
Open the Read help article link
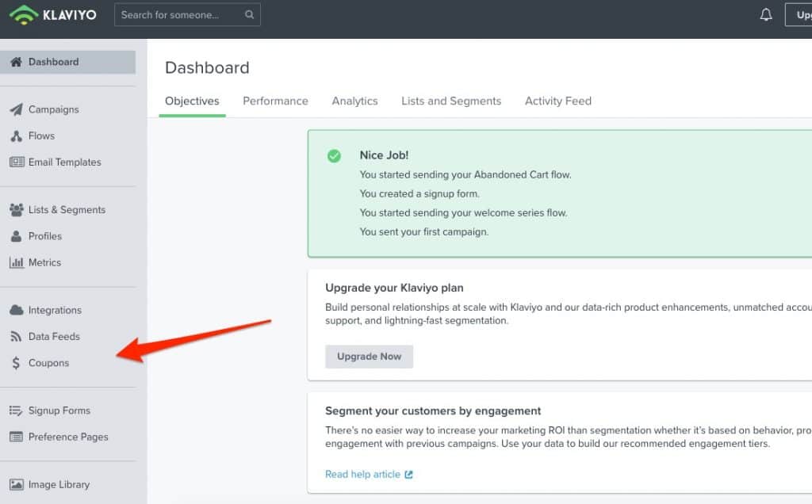pos(362,475)
